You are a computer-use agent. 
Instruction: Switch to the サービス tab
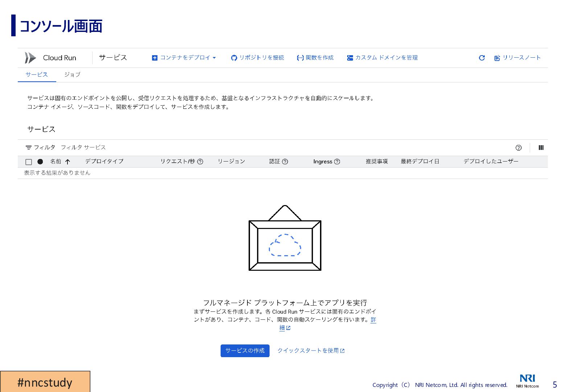pyautogui.click(x=37, y=75)
